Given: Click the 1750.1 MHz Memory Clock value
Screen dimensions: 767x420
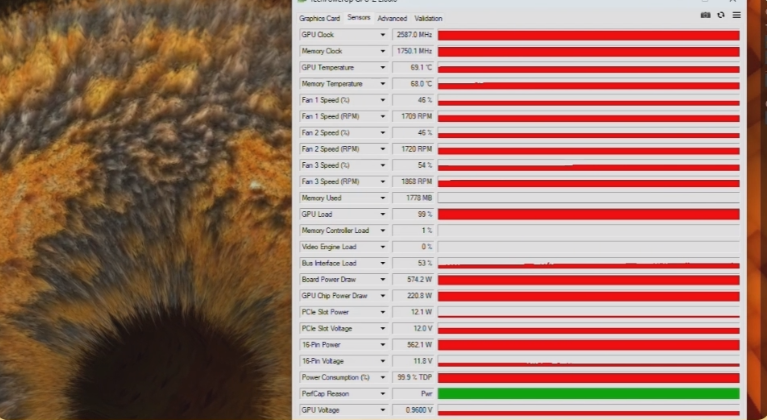Looking at the screenshot, I should 413,51.
